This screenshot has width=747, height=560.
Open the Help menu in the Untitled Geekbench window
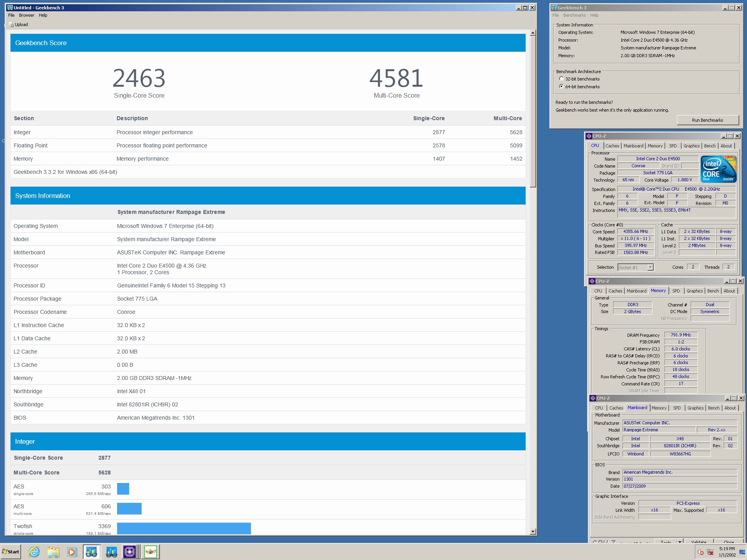[x=43, y=15]
